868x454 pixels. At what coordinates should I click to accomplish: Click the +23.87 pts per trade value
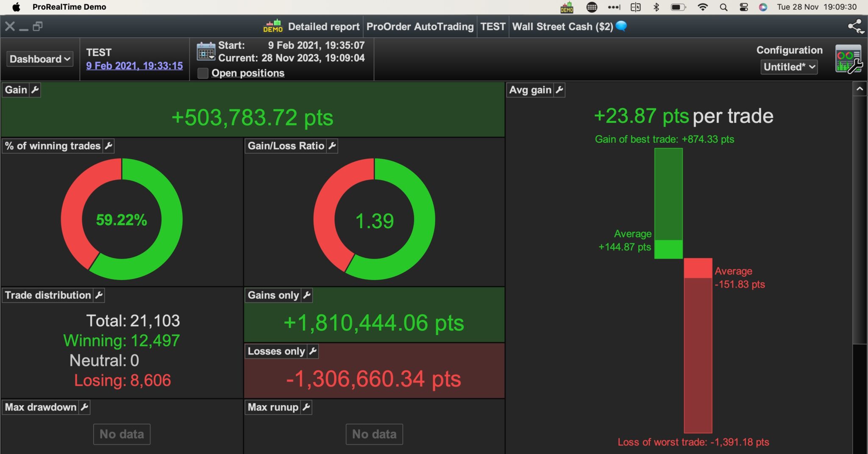tap(684, 116)
